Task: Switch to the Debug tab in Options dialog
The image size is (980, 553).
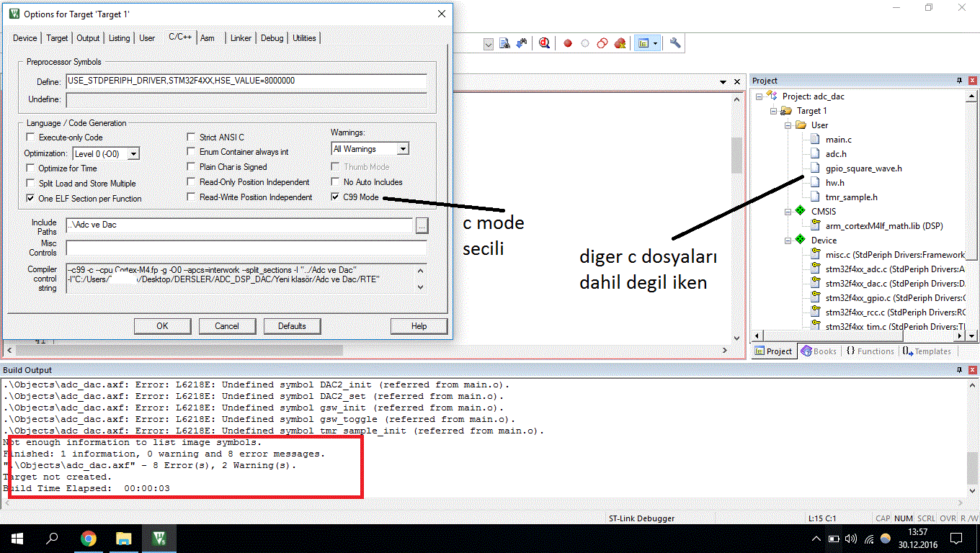Action: (272, 38)
